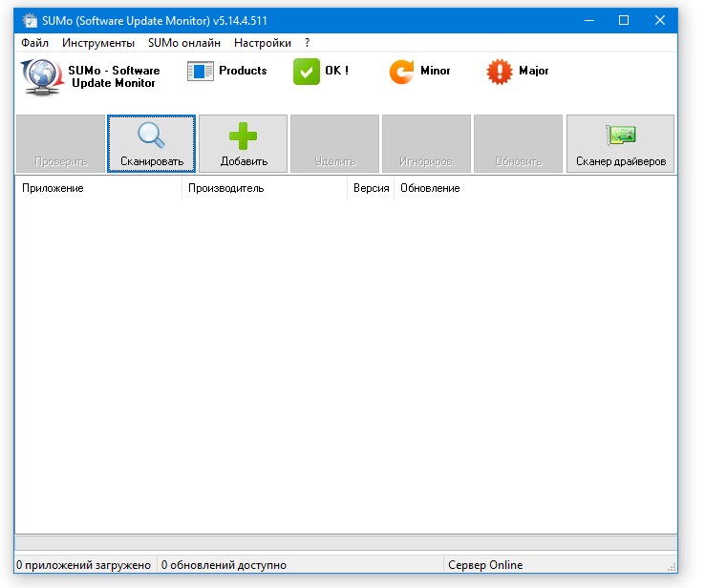Click the disabled Удалить button
705x588 pixels.
(335, 144)
